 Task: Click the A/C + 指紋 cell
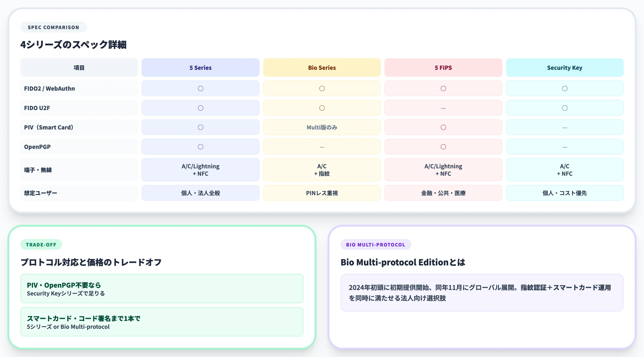tap(322, 170)
